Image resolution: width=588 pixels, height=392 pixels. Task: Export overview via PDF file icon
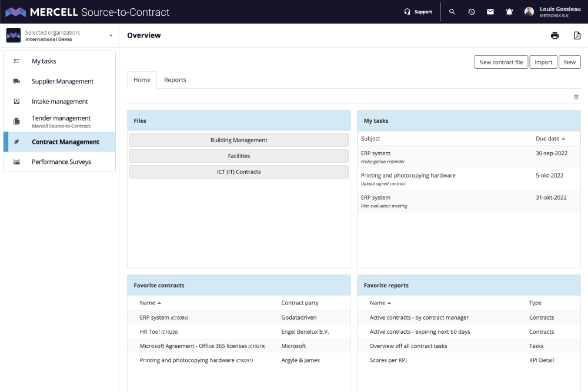[577, 36]
